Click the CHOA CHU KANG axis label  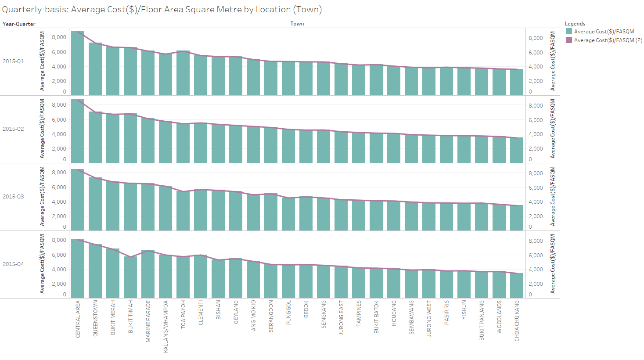click(x=517, y=321)
